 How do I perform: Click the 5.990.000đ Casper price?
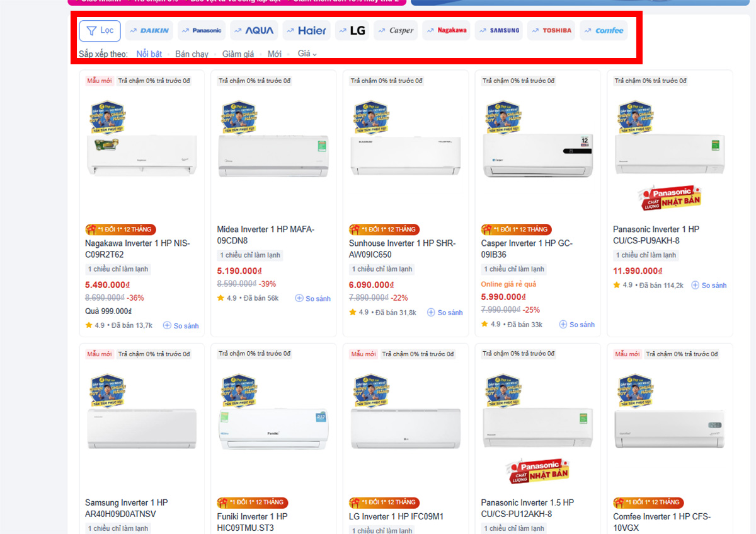tap(503, 297)
